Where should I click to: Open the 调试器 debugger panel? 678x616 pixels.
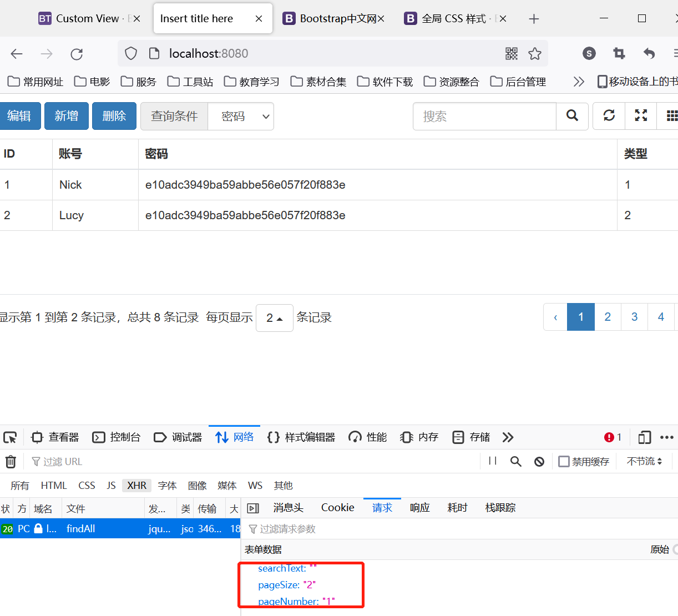click(x=178, y=437)
